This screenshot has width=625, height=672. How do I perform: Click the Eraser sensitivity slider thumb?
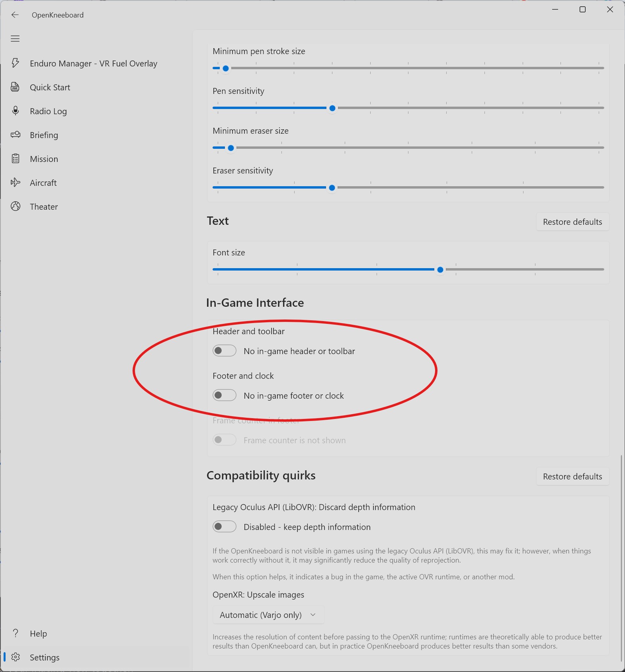(x=332, y=187)
